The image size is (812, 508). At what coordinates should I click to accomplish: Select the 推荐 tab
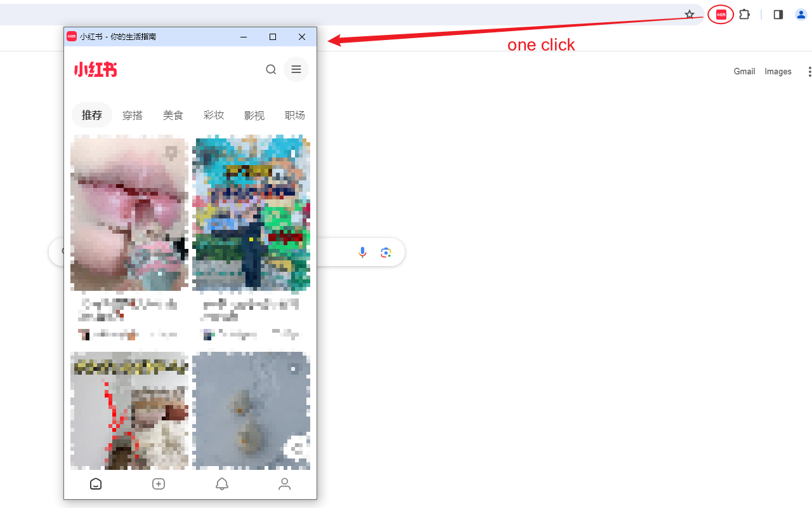click(92, 115)
